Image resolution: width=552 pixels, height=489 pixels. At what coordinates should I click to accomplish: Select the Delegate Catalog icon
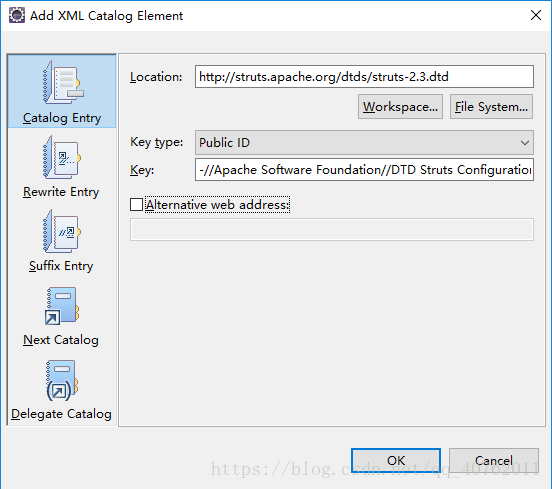(x=62, y=380)
